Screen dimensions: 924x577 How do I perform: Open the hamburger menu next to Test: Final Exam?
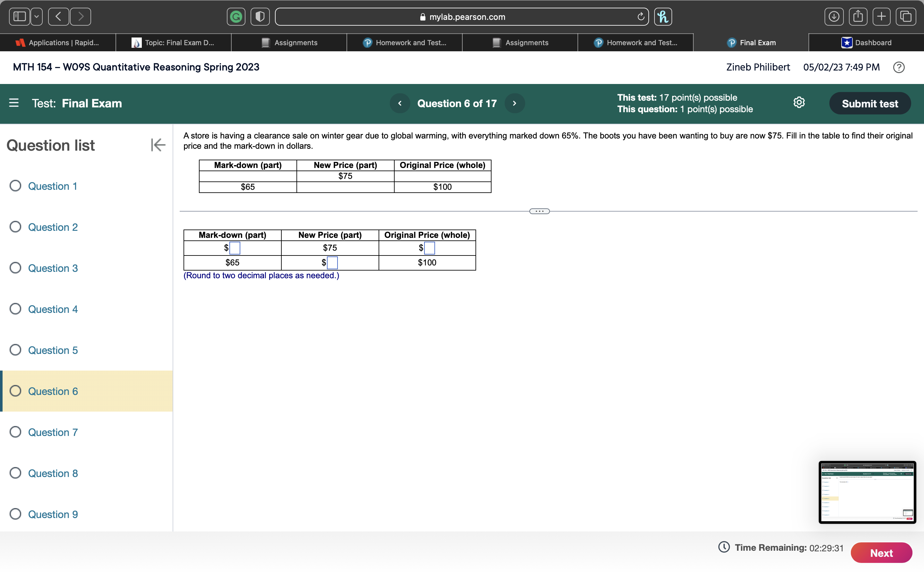tap(14, 103)
